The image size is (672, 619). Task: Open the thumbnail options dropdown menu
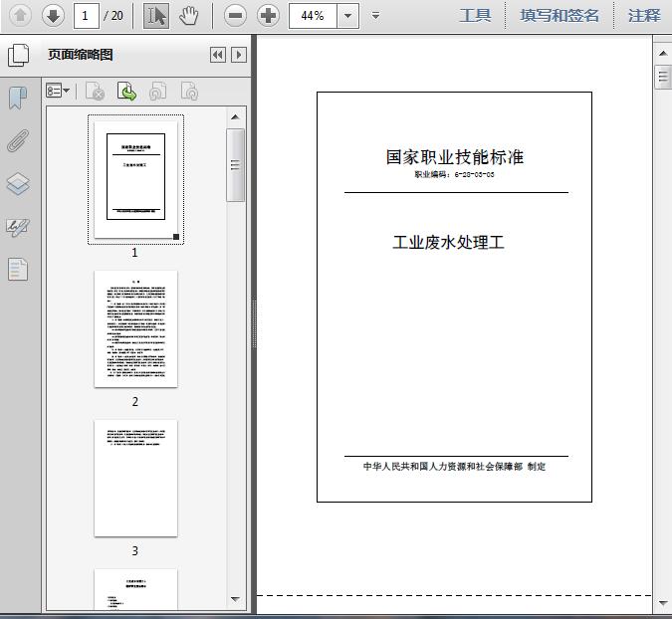tap(58, 91)
